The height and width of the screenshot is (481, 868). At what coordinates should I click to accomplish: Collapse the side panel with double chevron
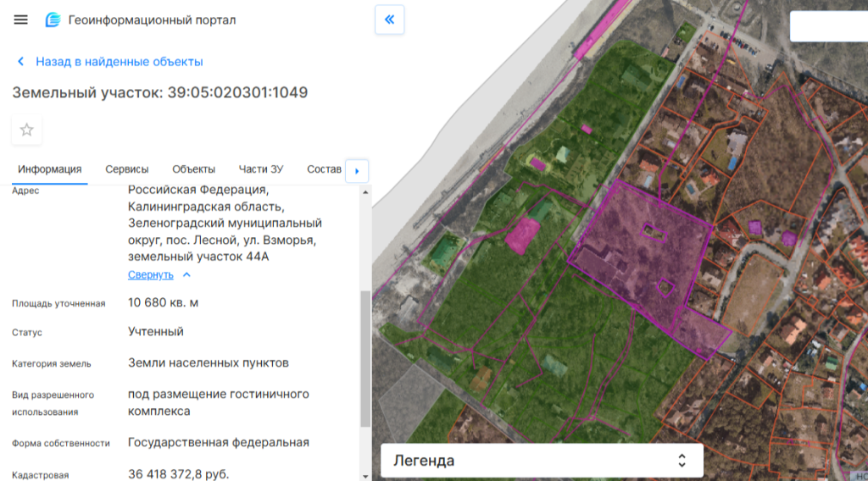[389, 19]
